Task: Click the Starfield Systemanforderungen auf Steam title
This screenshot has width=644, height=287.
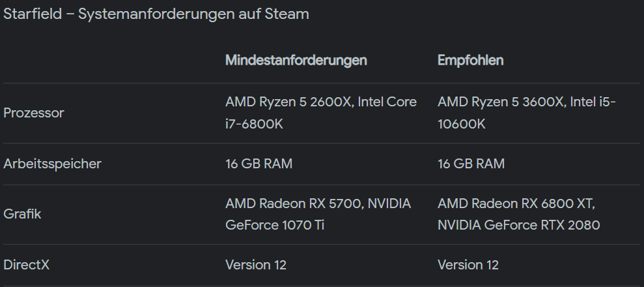Action: tap(156, 14)
